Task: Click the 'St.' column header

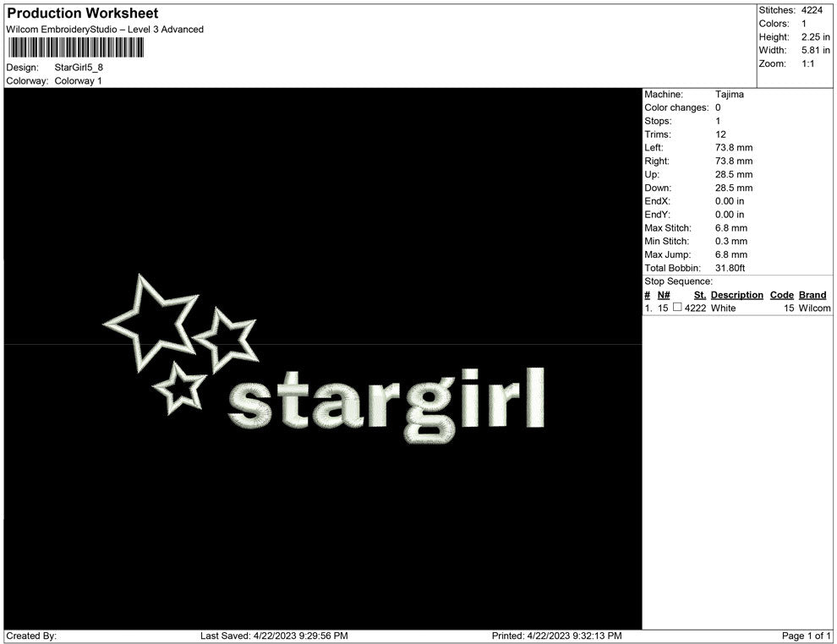Action: pyautogui.click(x=700, y=295)
